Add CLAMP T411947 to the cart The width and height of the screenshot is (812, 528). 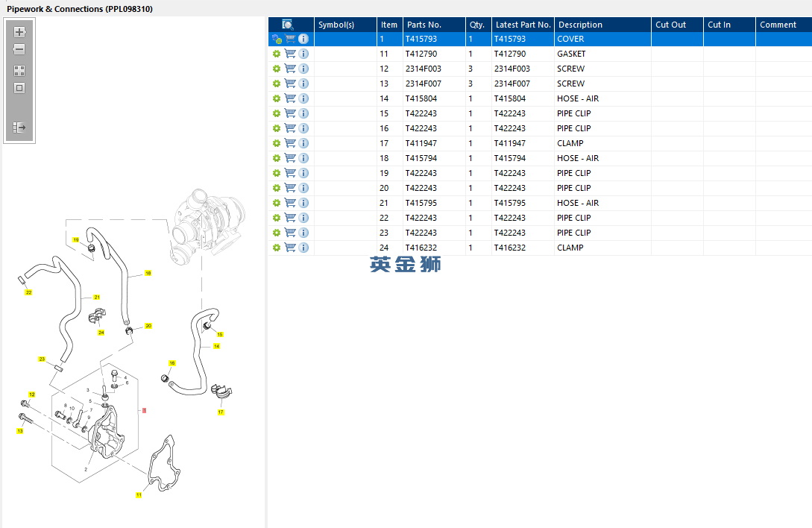(x=291, y=143)
